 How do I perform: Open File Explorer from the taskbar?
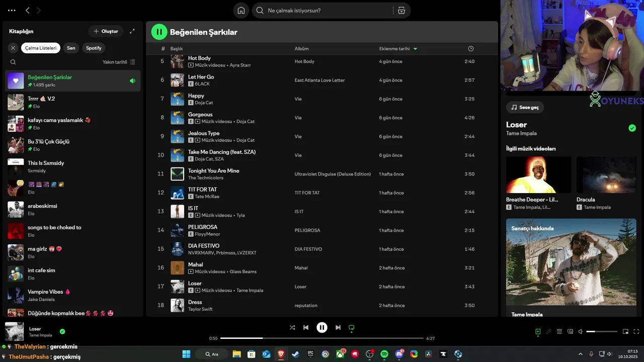[236, 354]
